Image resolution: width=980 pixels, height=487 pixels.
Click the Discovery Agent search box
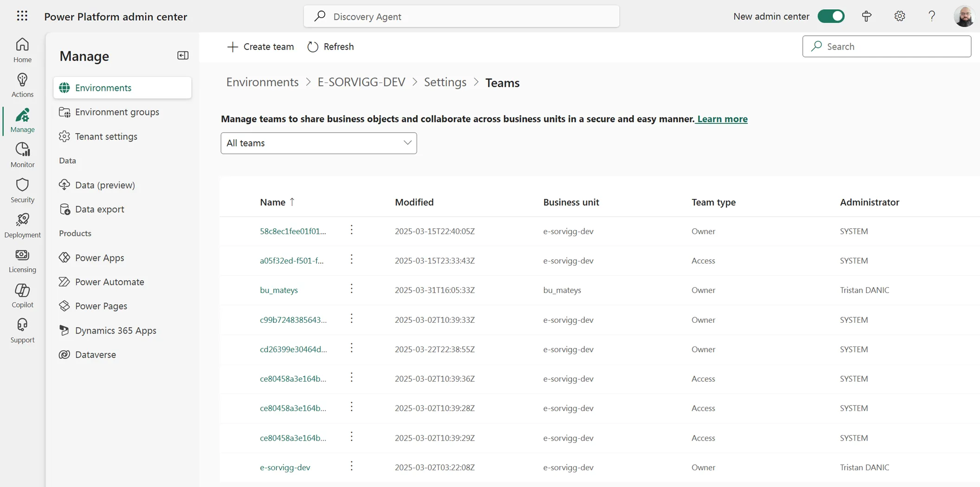pyautogui.click(x=461, y=16)
